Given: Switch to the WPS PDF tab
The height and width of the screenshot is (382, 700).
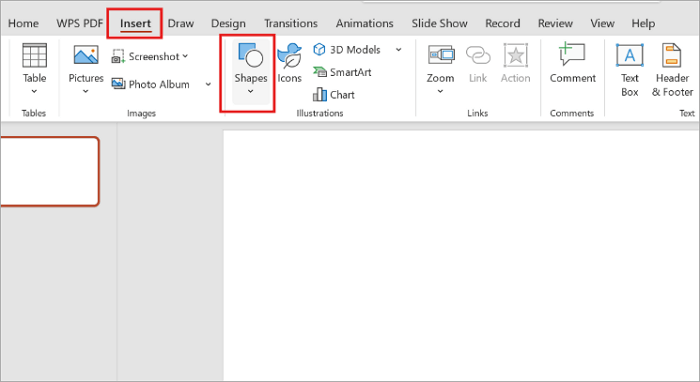Looking at the screenshot, I should (x=79, y=23).
